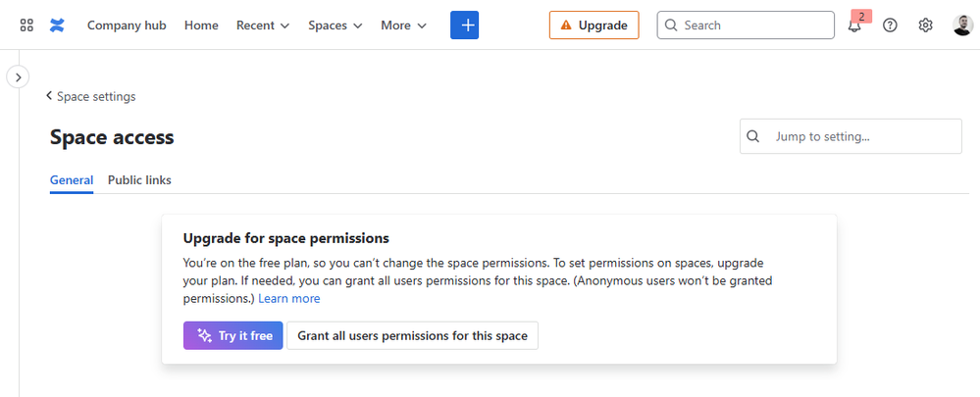The width and height of the screenshot is (980, 397).
Task: Expand the collapsed sidebar arrow
Action: 18,77
